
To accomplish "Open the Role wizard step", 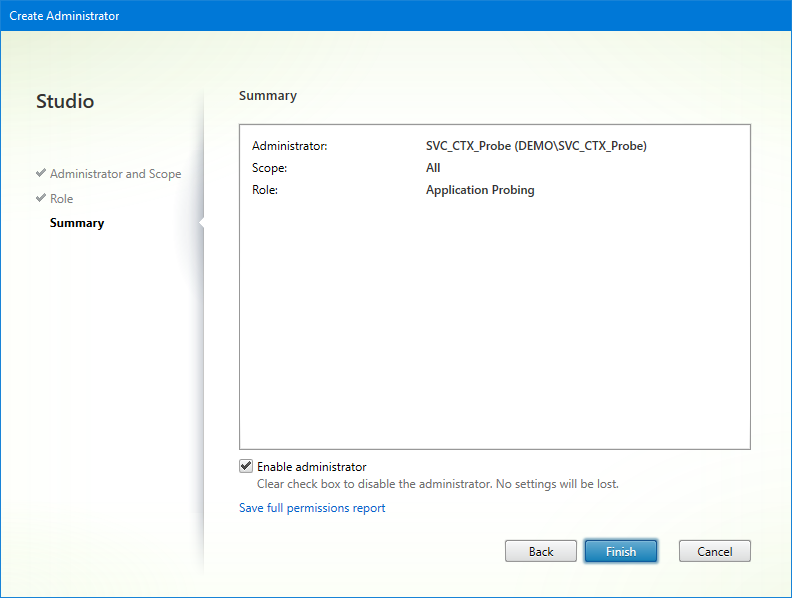I will [x=61, y=199].
